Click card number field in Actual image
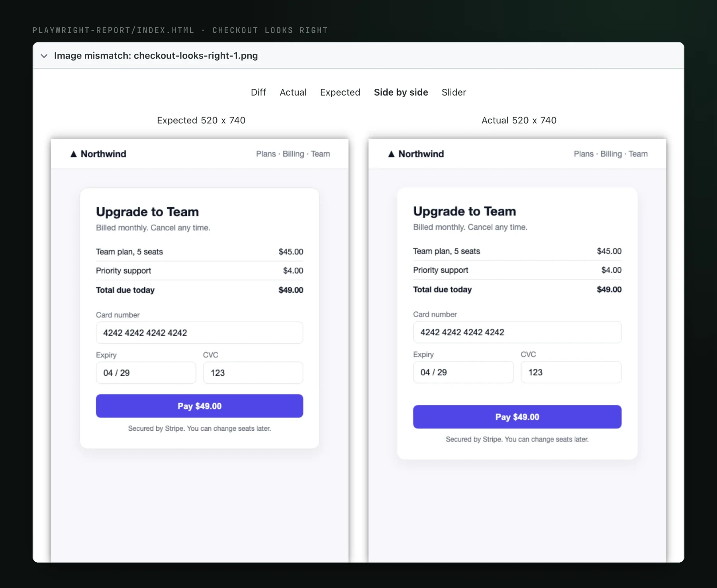 pos(517,332)
